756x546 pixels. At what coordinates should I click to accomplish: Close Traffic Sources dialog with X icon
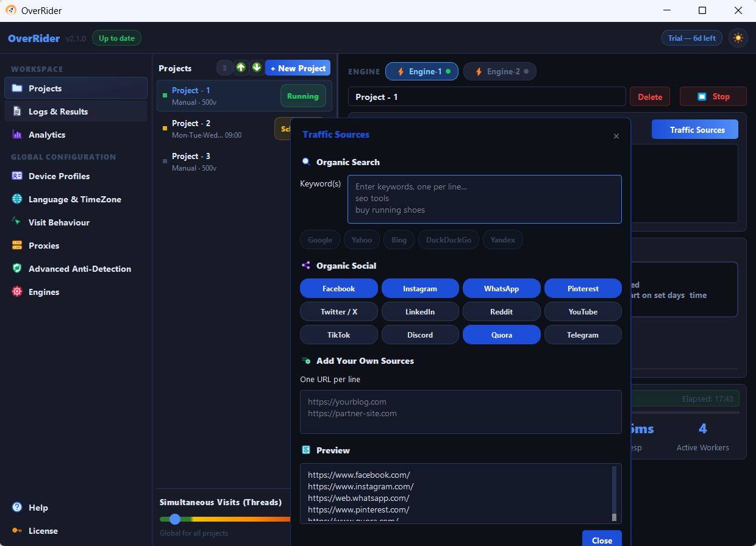point(616,136)
